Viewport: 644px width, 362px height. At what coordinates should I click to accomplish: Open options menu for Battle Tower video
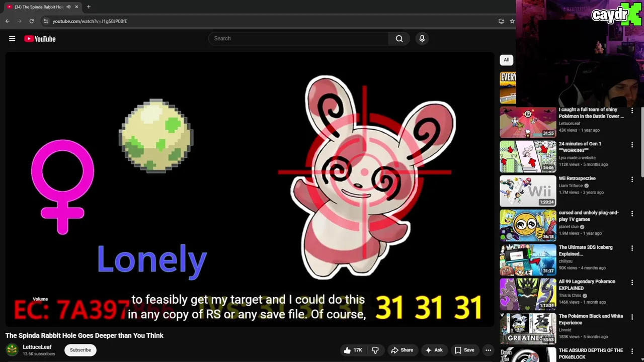coord(632,110)
